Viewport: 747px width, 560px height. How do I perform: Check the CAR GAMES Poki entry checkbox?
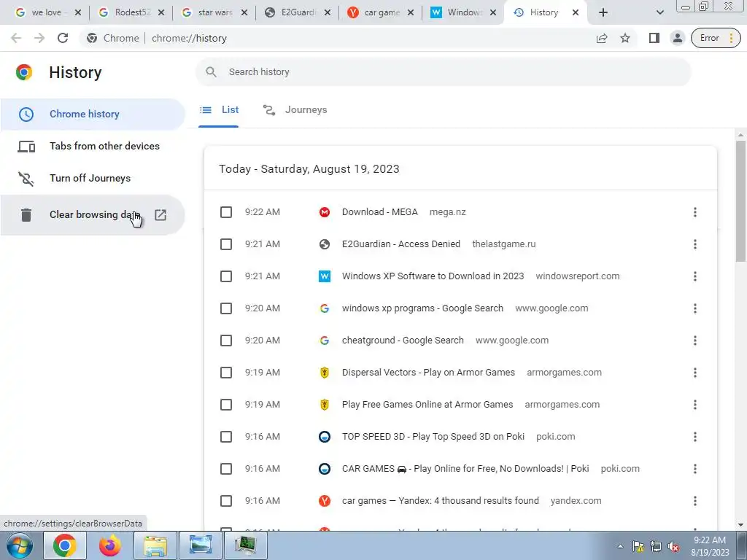tap(226, 469)
